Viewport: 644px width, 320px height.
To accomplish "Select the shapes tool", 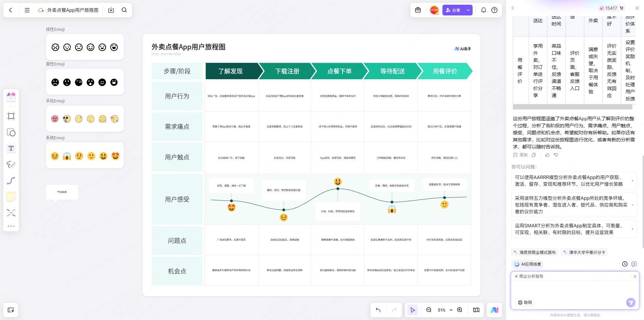I will point(11,132).
